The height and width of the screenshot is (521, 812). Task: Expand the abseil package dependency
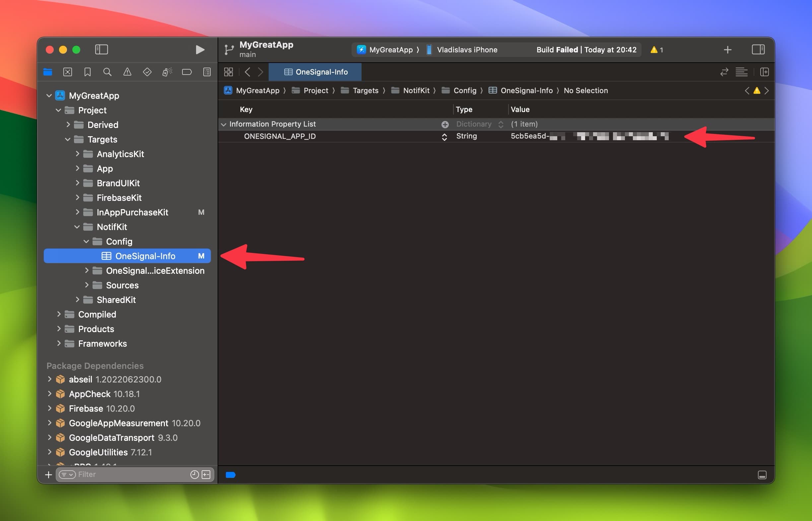point(49,379)
